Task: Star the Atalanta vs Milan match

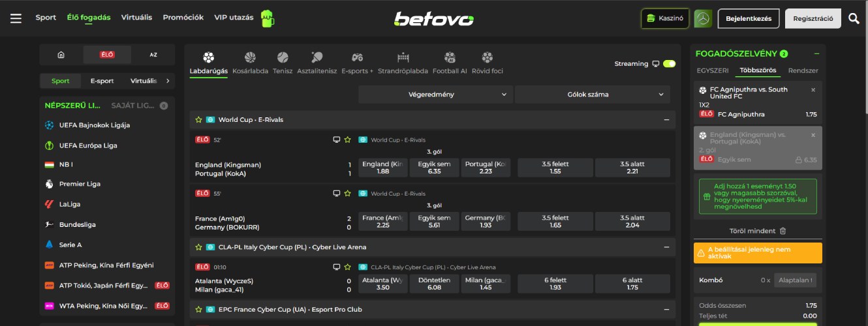Action: (348, 267)
